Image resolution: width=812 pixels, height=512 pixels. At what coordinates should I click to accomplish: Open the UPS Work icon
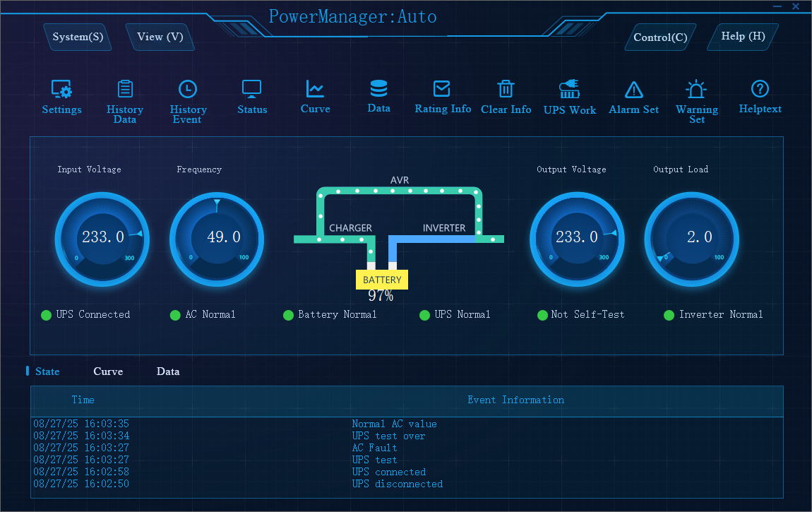[569, 90]
